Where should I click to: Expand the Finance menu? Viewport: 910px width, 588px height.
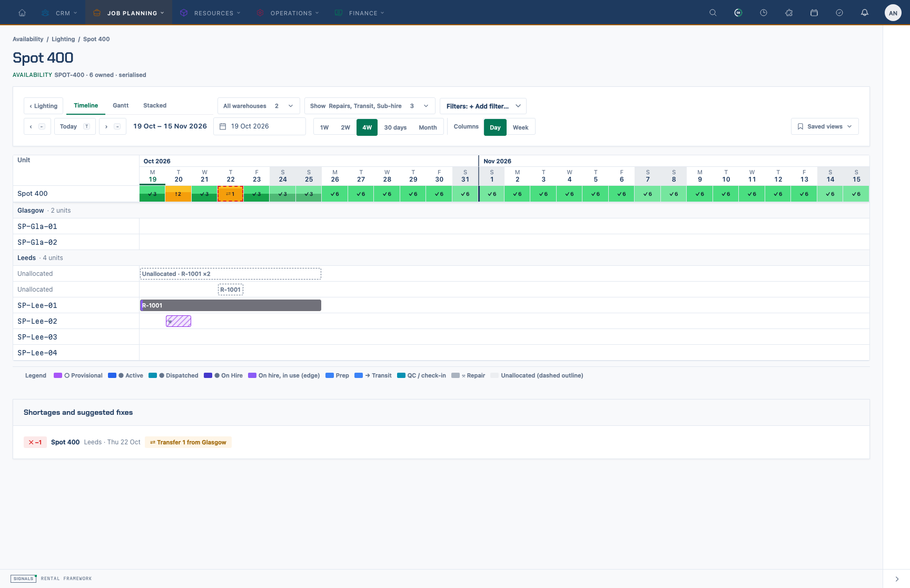click(x=360, y=13)
